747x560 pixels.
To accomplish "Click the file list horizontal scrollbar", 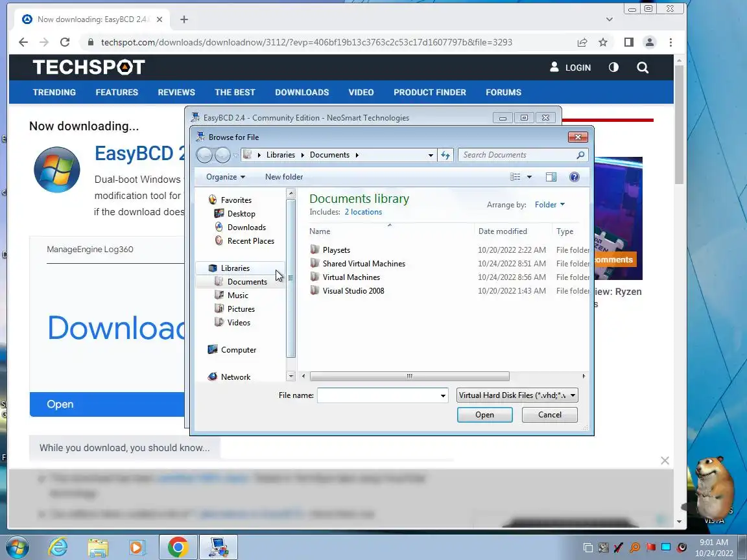I will [x=409, y=376].
